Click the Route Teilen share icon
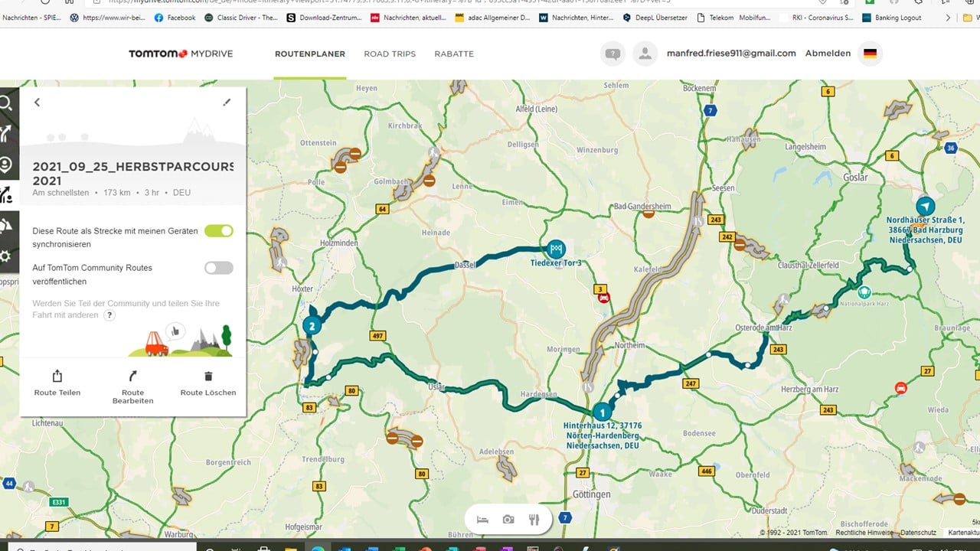This screenshot has width=980, height=551. coord(57,377)
